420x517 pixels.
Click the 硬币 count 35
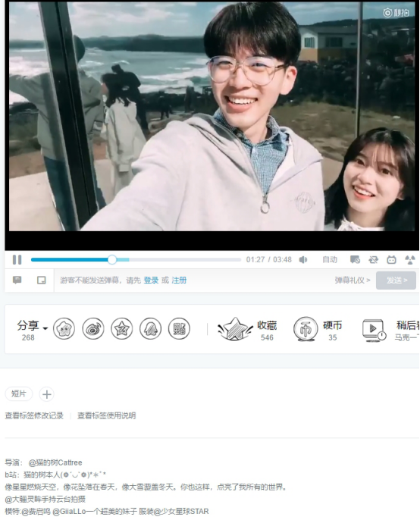(332, 337)
